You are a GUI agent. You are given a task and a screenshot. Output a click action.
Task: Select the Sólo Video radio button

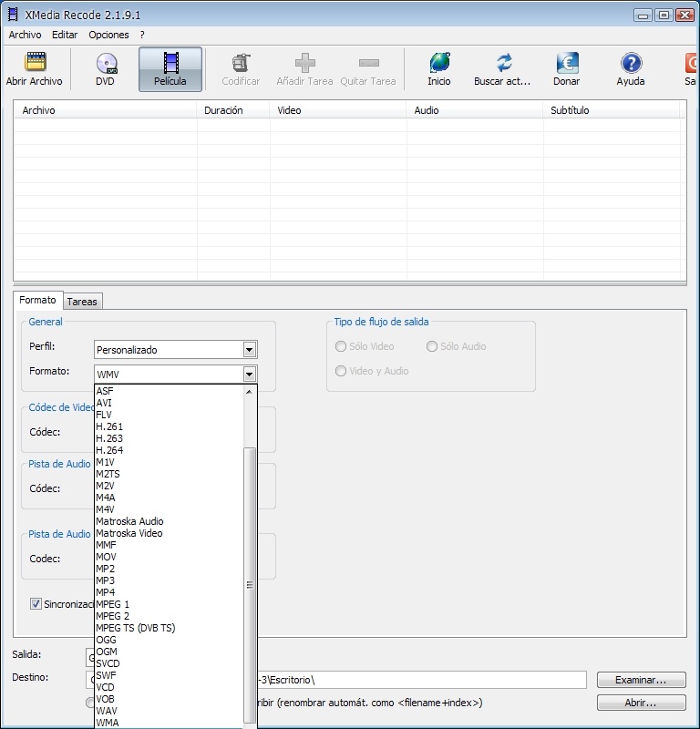coord(341,346)
